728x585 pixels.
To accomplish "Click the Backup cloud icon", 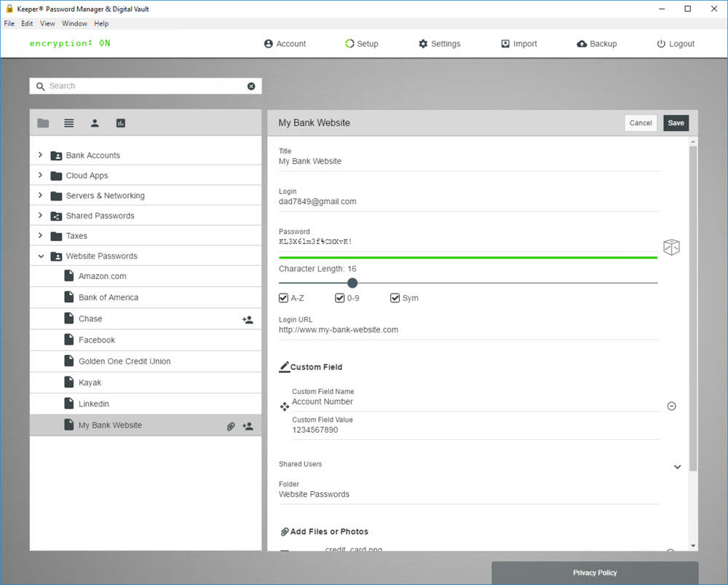I will pyautogui.click(x=582, y=44).
